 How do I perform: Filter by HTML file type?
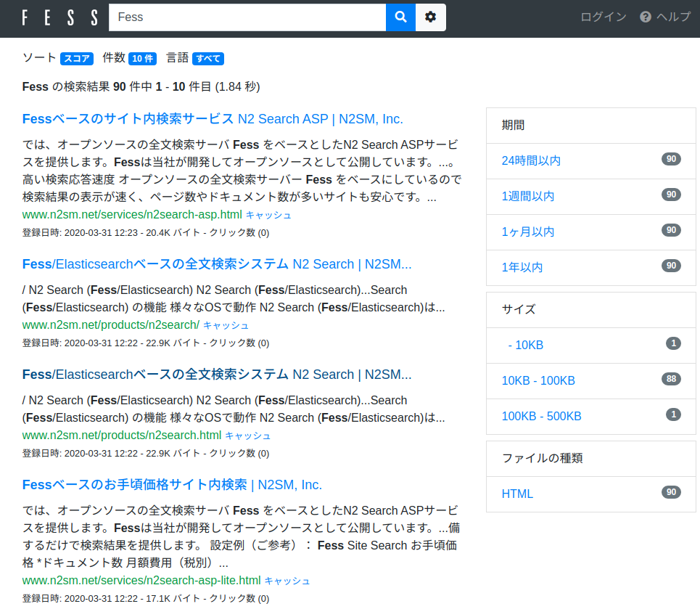pyautogui.click(x=517, y=494)
